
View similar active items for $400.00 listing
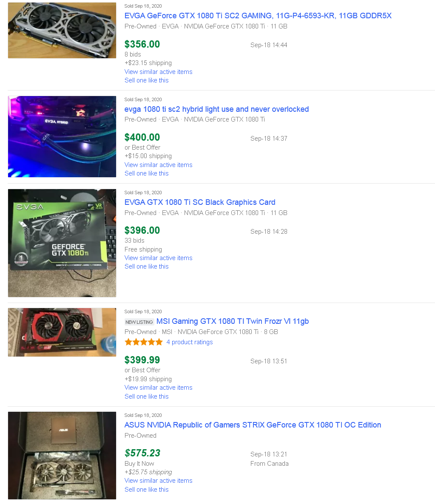[x=158, y=165]
